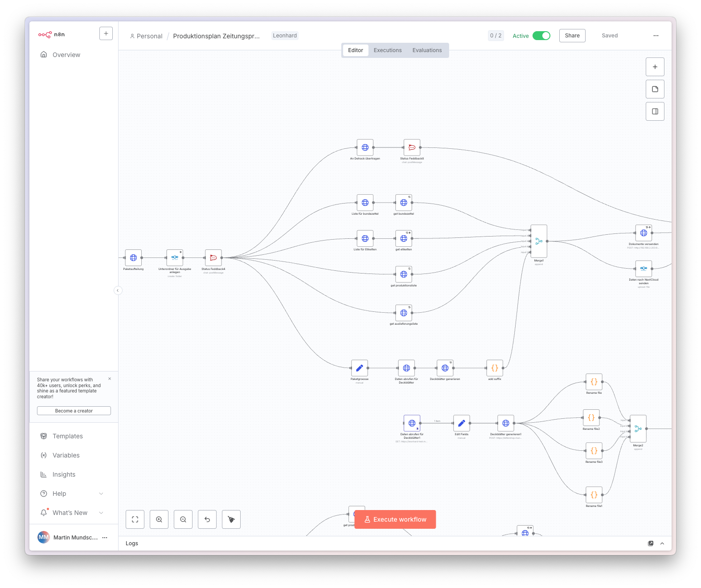The image size is (701, 588).
Task: Click the zoom out magnifier icon
Action: pos(183,519)
